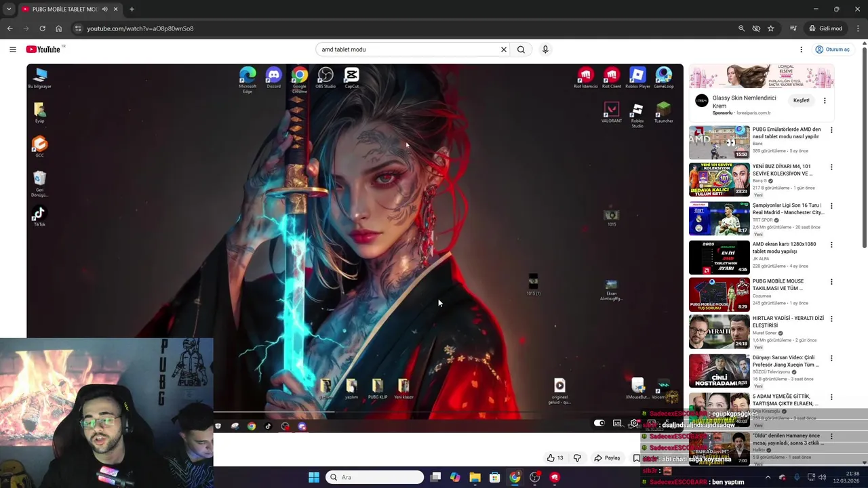Open options for 'PUBG Emülatörlerde AMD' video
This screenshot has width=868, height=488.
click(831, 130)
